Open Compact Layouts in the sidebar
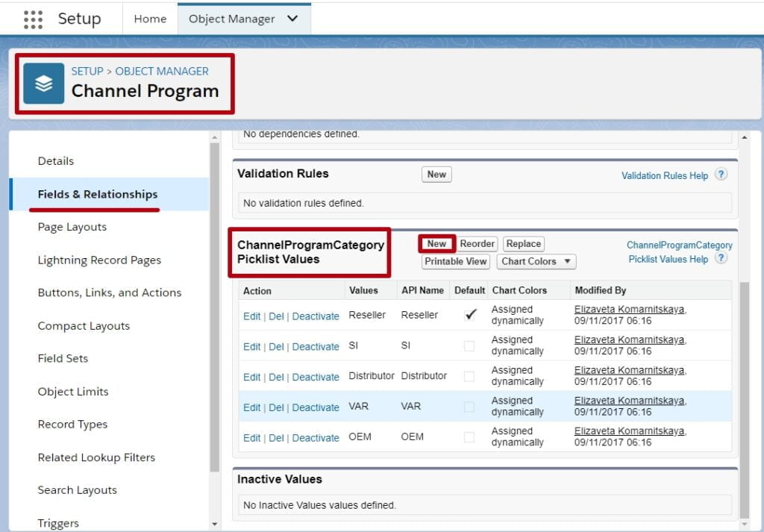The width and height of the screenshot is (764, 532). click(84, 326)
